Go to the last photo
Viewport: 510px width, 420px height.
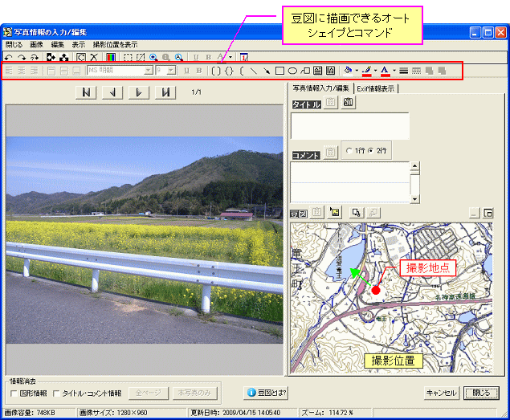165,92
